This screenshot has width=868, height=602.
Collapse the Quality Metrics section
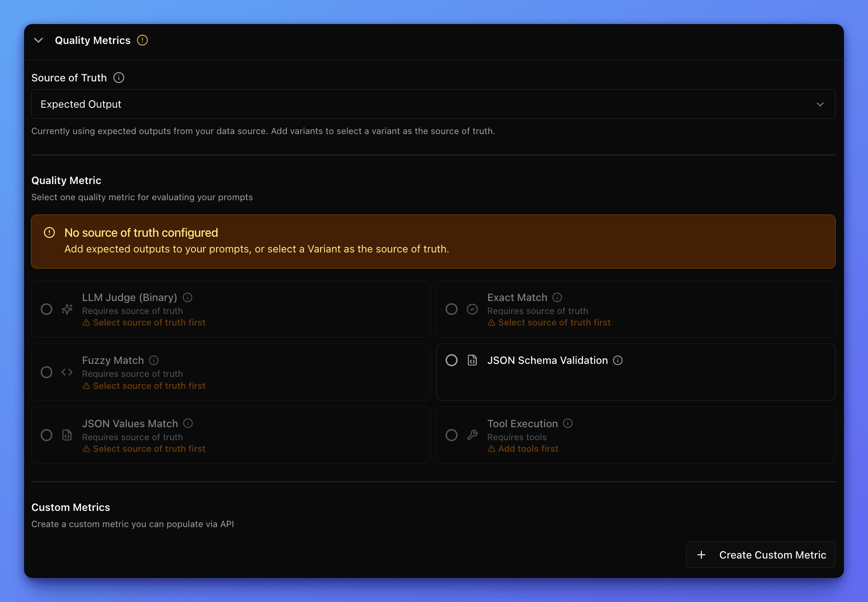tap(38, 41)
